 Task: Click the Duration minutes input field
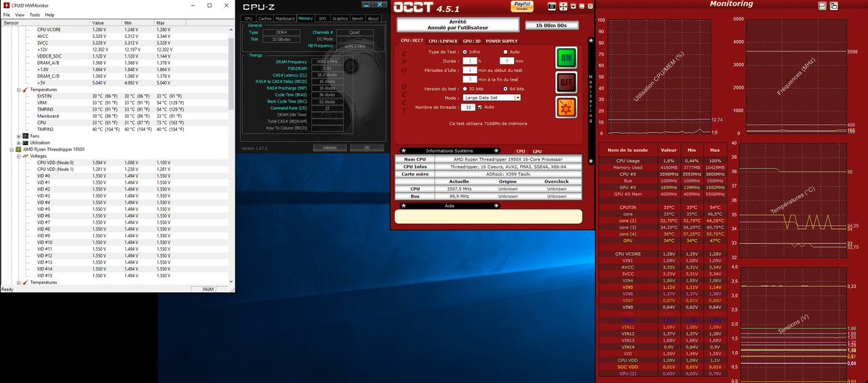point(508,61)
